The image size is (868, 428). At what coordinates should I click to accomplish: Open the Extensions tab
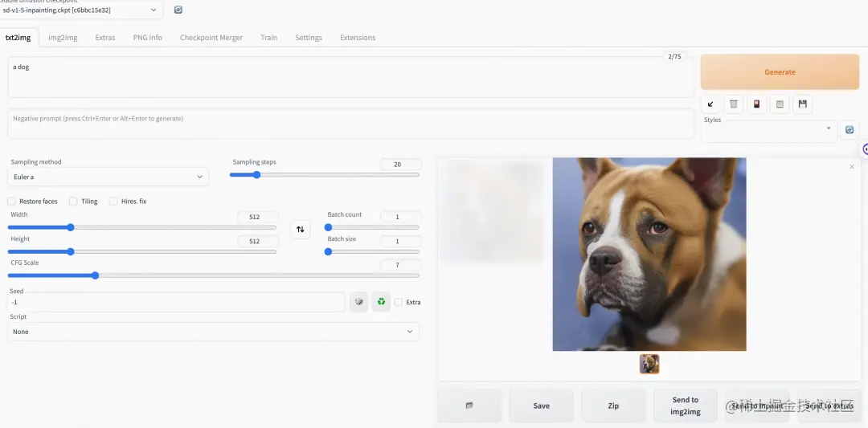pos(358,38)
